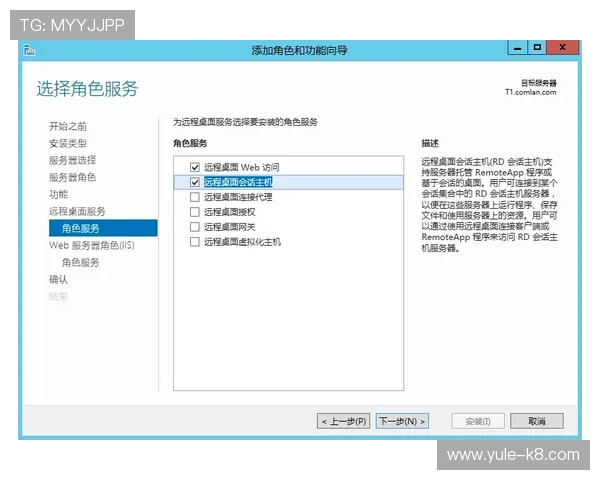The width and height of the screenshot is (600, 480).
Task: Click the 远程桌面授权 label text
Action: 230,212
